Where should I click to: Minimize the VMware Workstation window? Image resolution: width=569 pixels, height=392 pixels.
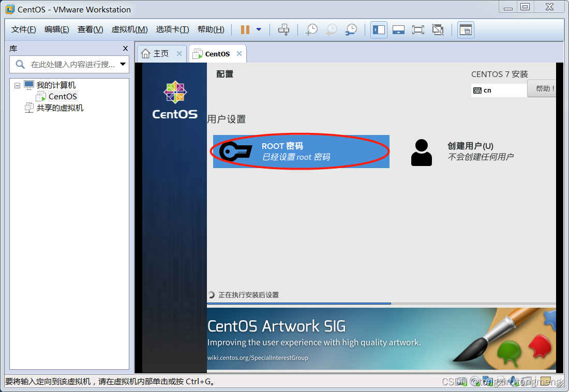tap(508, 7)
